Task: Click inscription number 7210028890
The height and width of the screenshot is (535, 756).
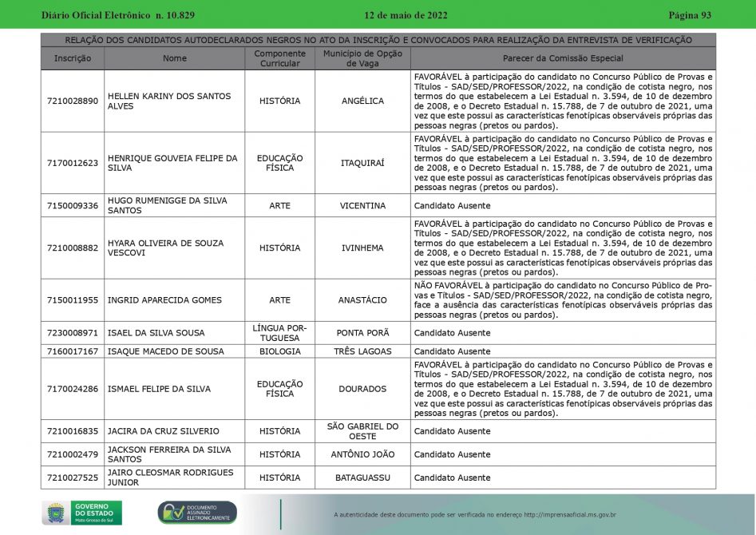Action: click(73, 101)
